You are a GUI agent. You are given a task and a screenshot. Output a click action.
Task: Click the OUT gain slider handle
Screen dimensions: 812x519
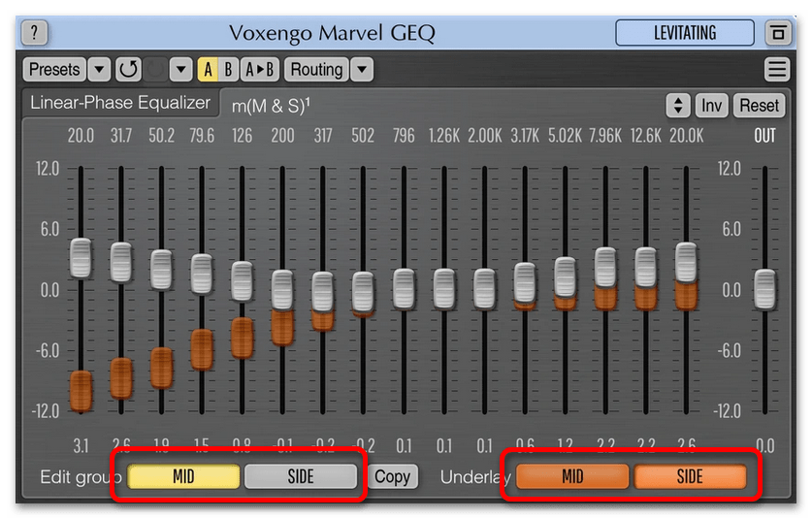(x=765, y=289)
